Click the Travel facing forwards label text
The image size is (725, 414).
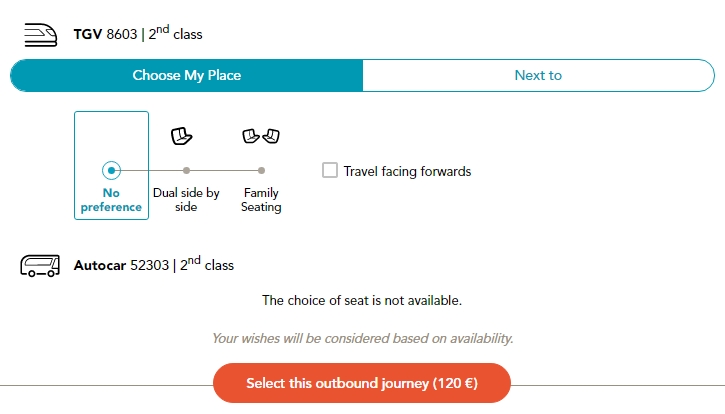407,171
